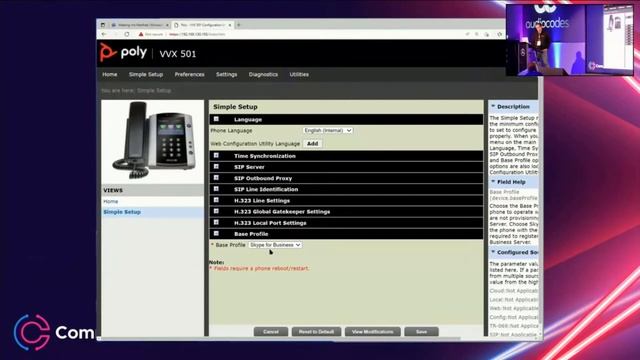640x360 pixels.
Task: Reload the page with the refresh icon
Action: [x=127, y=34]
